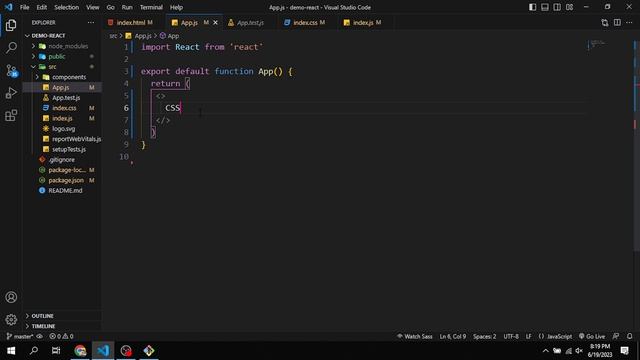Image resolution: width=640 pixels, height=360 pixels.
Task: Open Customize Layout icon
Action: (569, 7)
